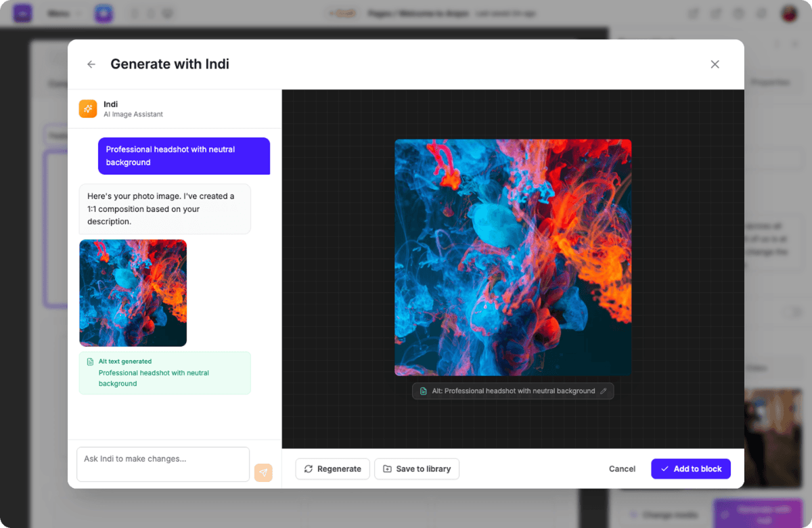Click the purple prompt bubble about professional headshot
Viewport: 812px width, 528px height.
tap(183, 156)
